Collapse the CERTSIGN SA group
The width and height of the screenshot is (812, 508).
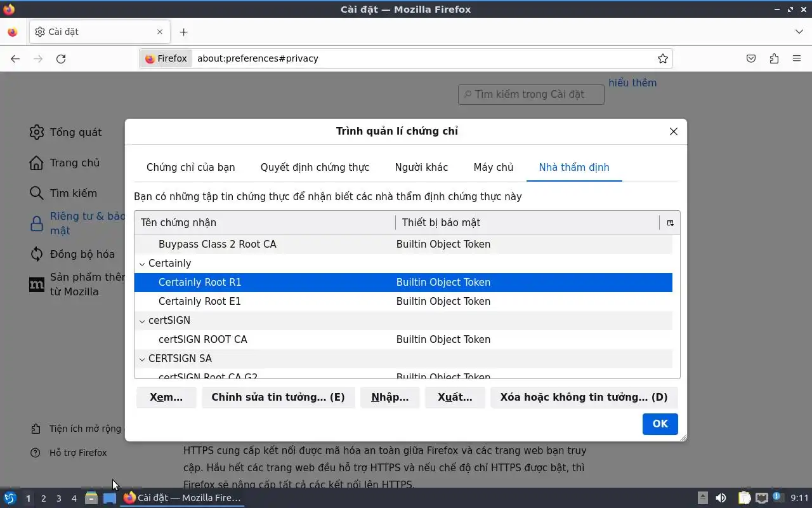click(143, 359)
